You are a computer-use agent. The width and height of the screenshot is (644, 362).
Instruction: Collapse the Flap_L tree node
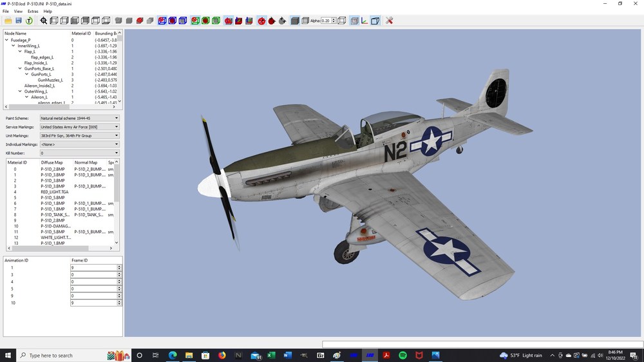[20, 52]
